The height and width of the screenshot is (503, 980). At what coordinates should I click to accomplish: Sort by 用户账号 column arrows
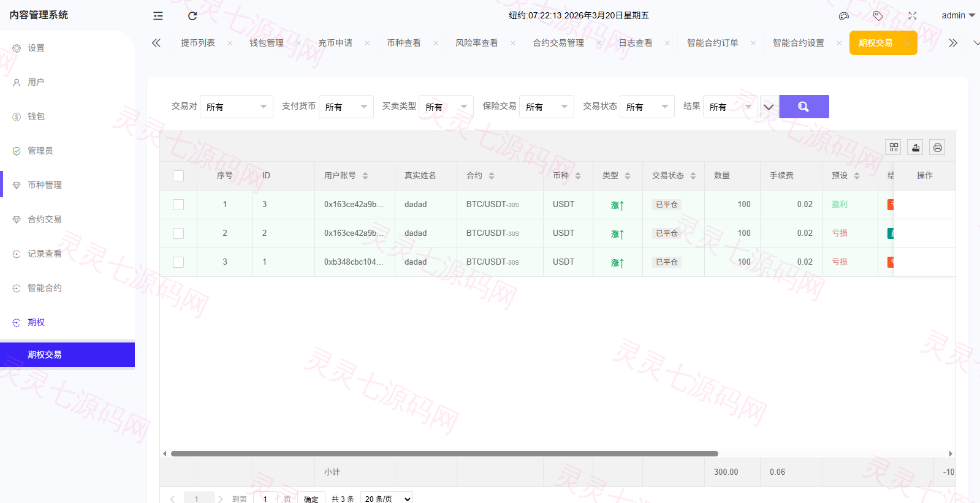click(x=365, y=176)
